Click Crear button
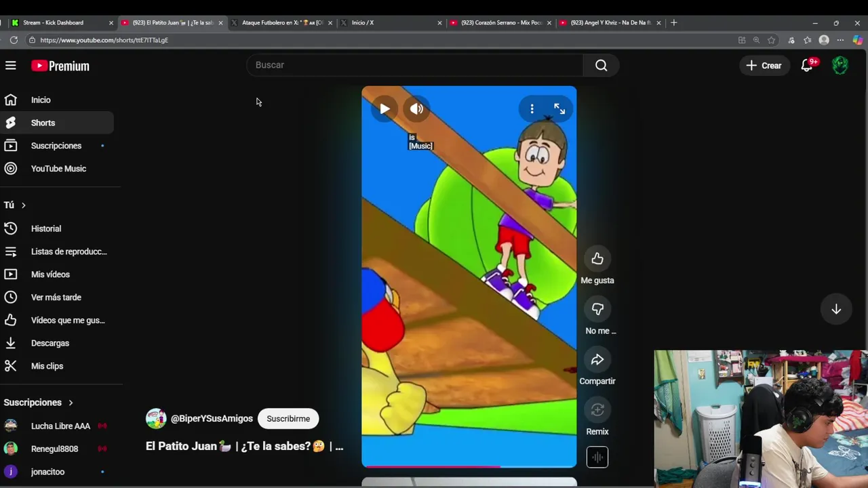 (x=764, y=66)
